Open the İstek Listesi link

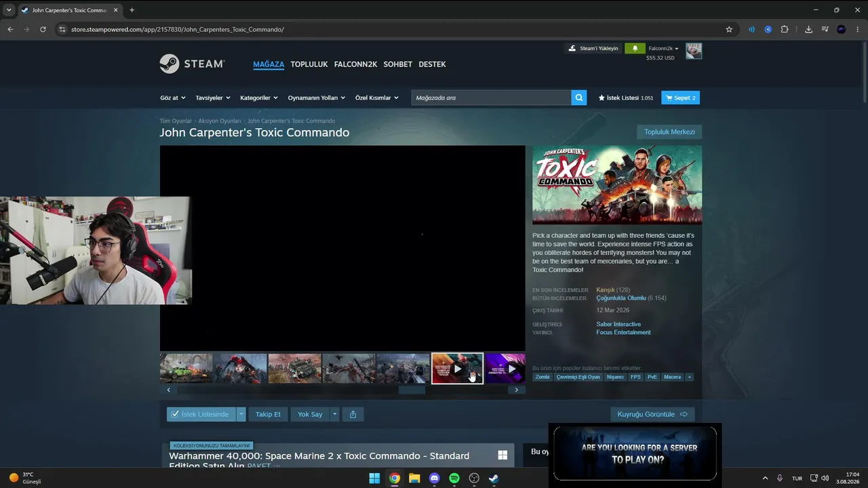point(626,98)
